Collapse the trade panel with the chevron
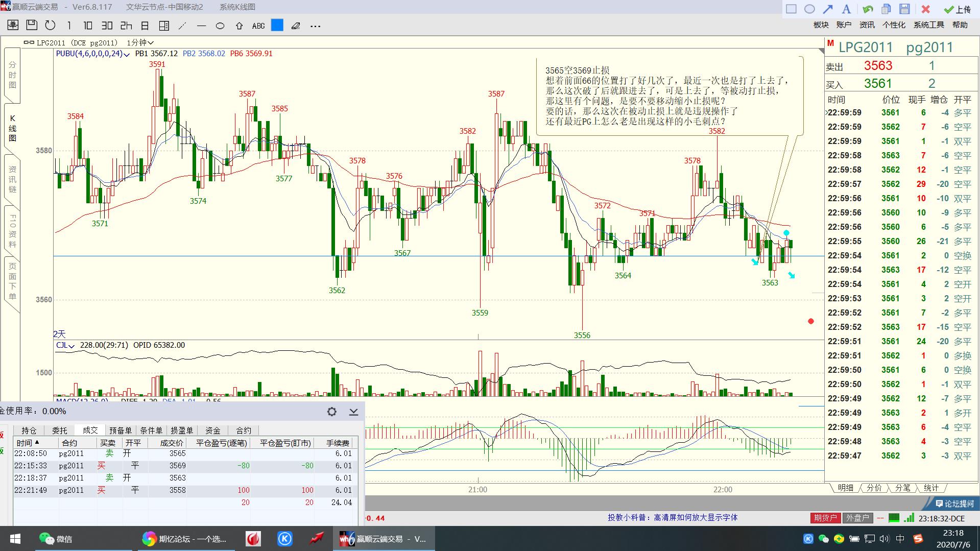 click(353, 412)
